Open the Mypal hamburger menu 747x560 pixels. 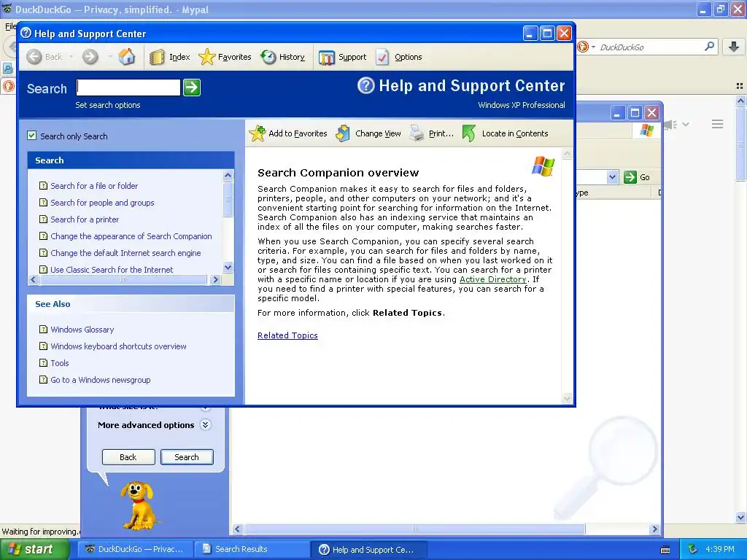point(718,124)
